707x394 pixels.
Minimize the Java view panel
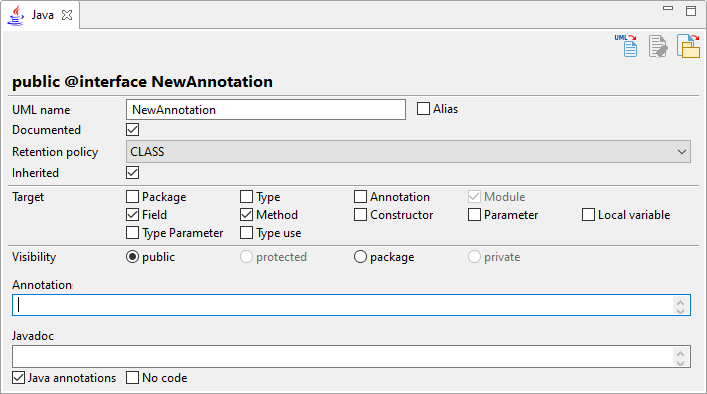point(668,8)
